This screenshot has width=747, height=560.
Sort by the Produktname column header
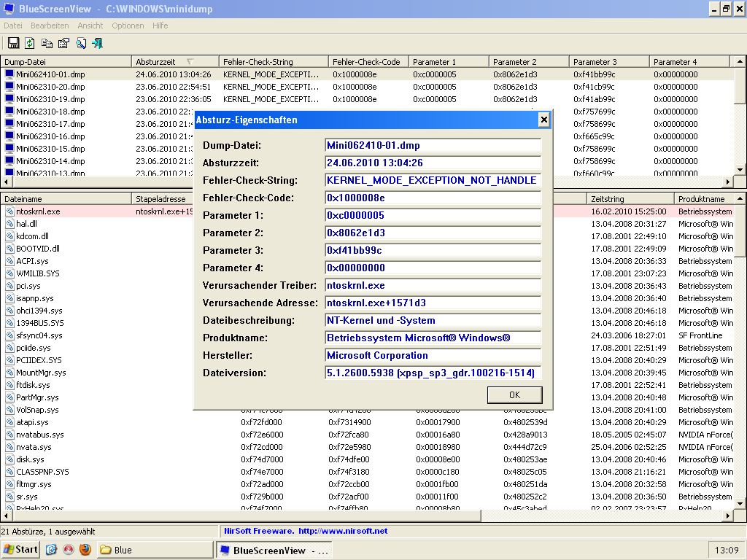(705, 199)
